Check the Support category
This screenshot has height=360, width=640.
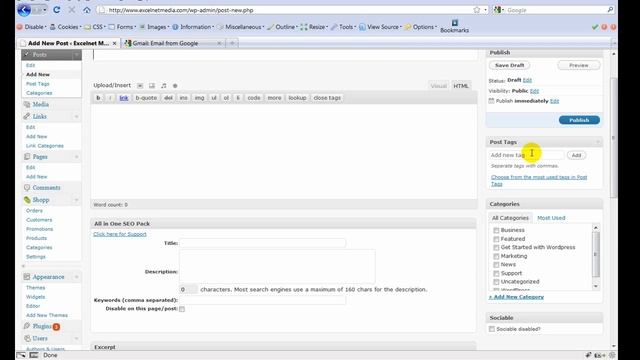[x=496, y=273]
